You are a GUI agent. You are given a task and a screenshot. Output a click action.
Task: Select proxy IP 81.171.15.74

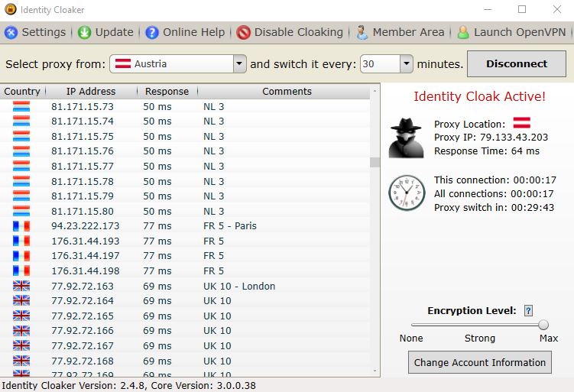tap(83, 121)
